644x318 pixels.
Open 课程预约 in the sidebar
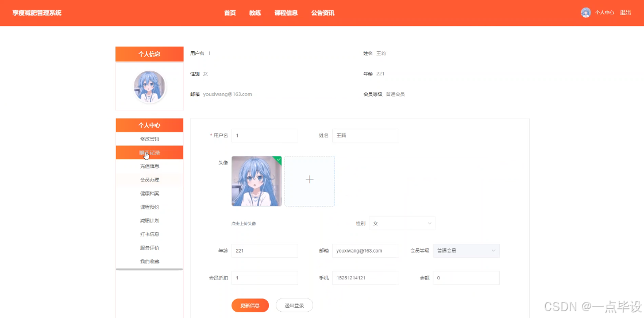[149, 206]
